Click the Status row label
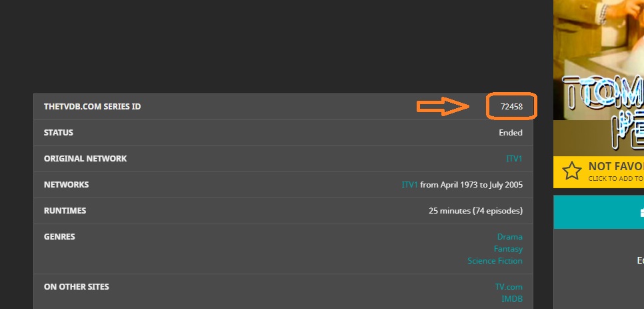Image resolution: width=644 pixels, height=309 pixels. (59, 133)
